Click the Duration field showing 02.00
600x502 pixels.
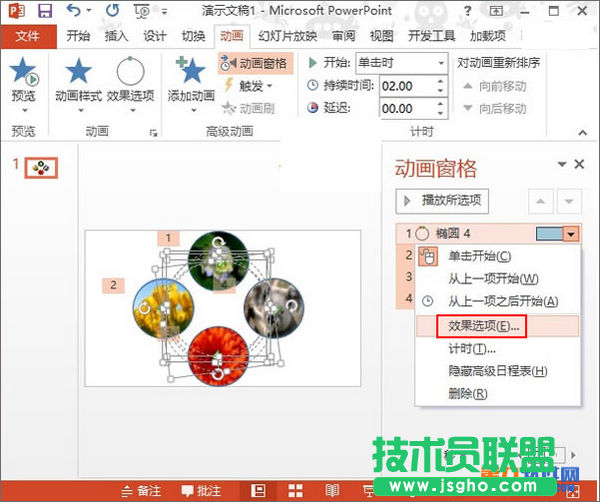408,86
